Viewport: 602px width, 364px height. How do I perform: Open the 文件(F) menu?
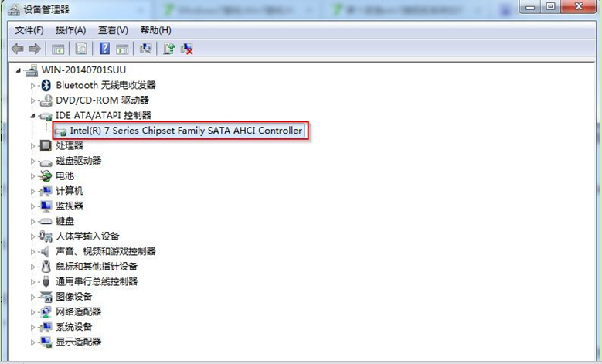(29, 30)
